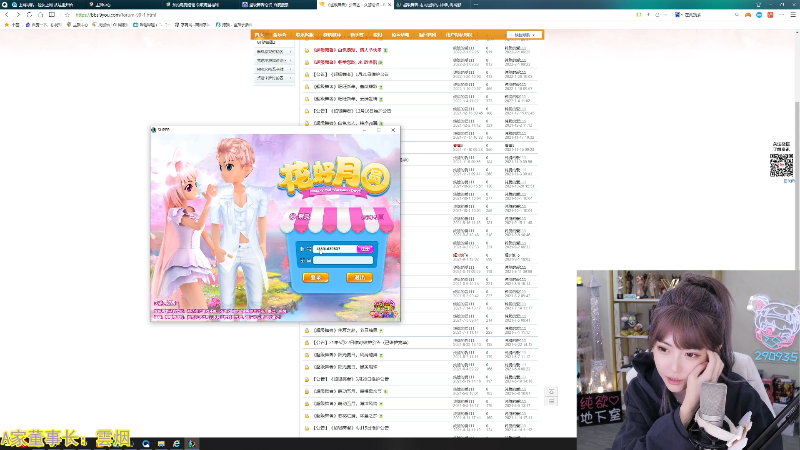The image size is (800, 450).
Task: Click the orange gamepad icon in browser toolbar
Action: [x=747, y=15]
